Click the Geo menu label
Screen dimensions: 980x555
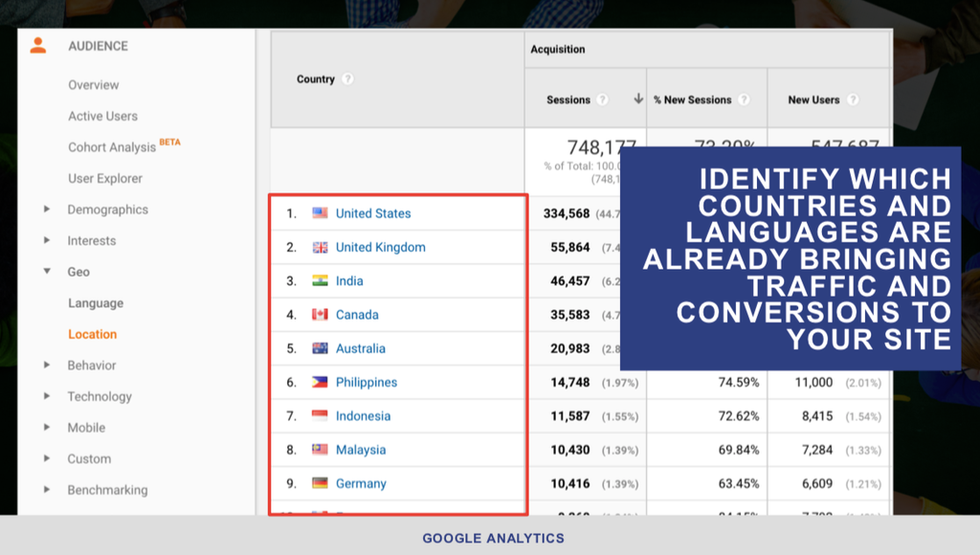point(78,272)
